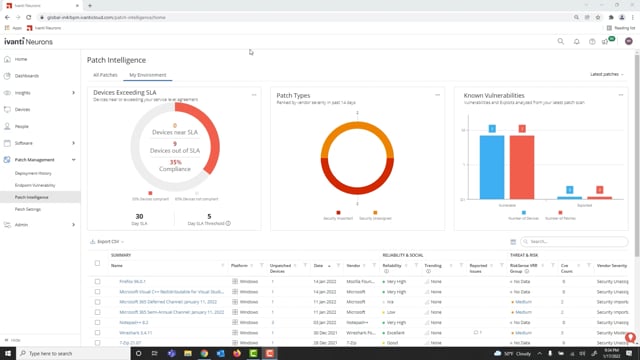640x360 pixels.
Task: Open Known Vulnerabilities card options menu
Action: pos(621,95)
